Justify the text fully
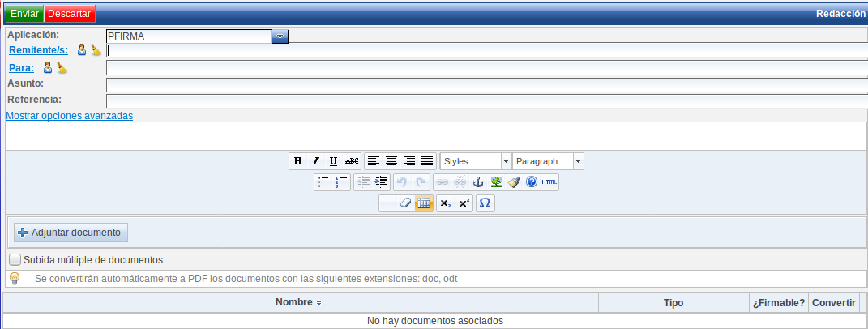This screenshot has height=329, width=868. pyautogui.click(x=427, y=161)
